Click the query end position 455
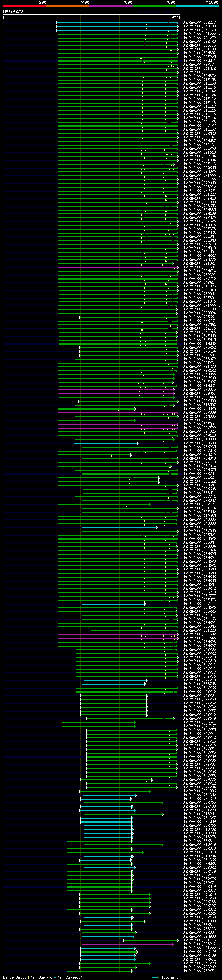The width and height of the screenshot is (222, 980). (x=175, y=17)
